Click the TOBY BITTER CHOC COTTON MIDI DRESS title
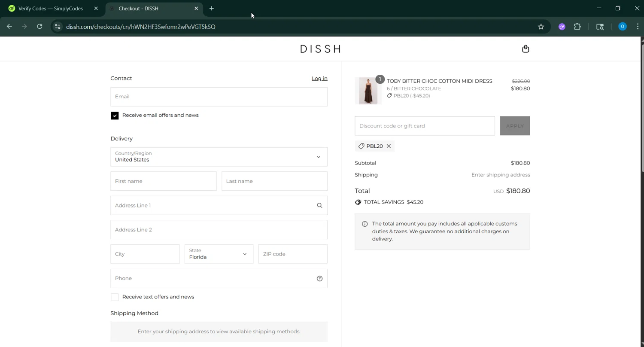The height and width of the screenshot is (347, 644). [439, 81]
